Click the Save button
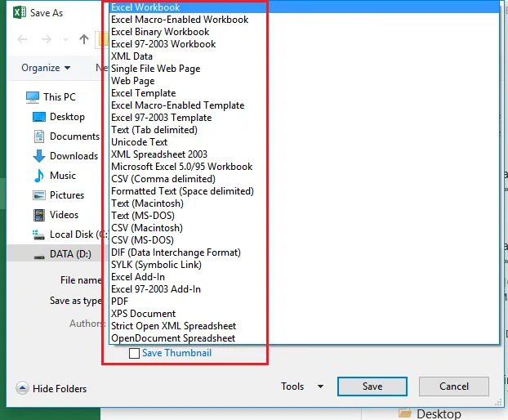Image resolution: width=508 pixels, height=420 pixels. pyautogui.click(x=372, y=386)
